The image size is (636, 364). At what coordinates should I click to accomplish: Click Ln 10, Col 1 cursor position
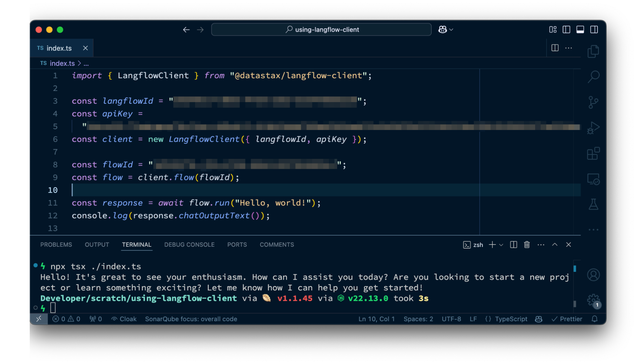[376, 319]
